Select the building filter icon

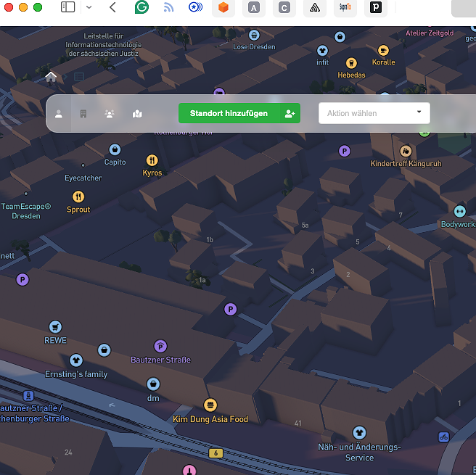click(83, 114)
